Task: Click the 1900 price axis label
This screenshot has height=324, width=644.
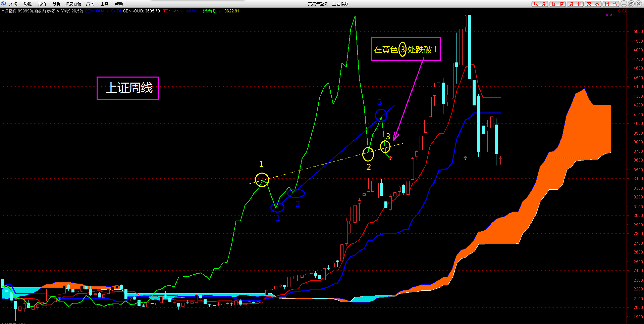Action: point(638,317)
